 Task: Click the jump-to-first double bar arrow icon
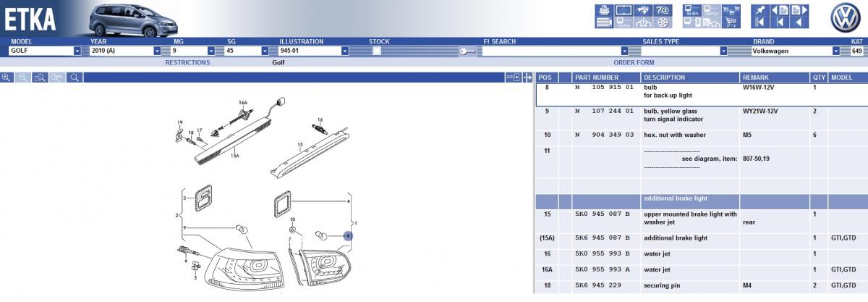coord(760,22)
